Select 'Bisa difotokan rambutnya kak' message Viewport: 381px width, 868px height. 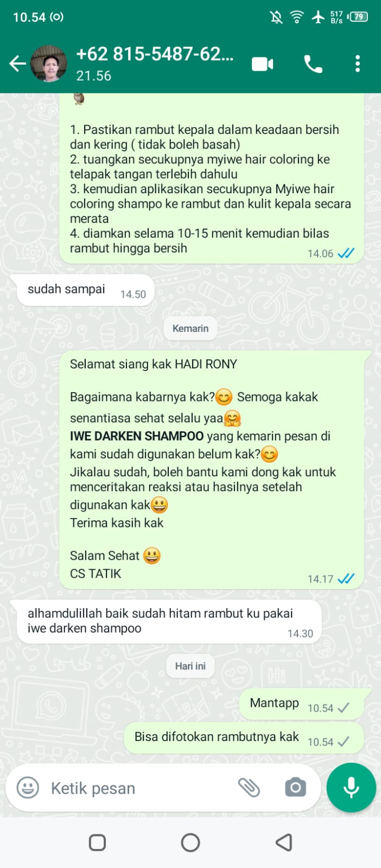[x=244, y=737]
